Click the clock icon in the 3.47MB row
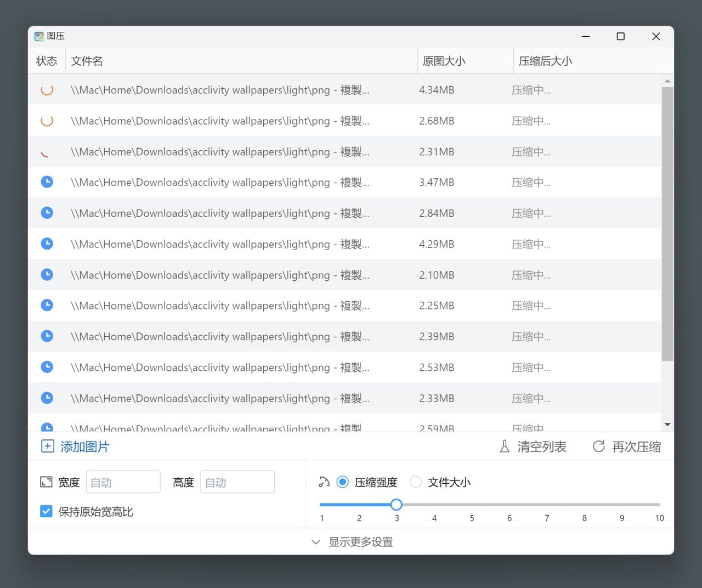The height and width of the screenshot is (588, 702). 47,182
